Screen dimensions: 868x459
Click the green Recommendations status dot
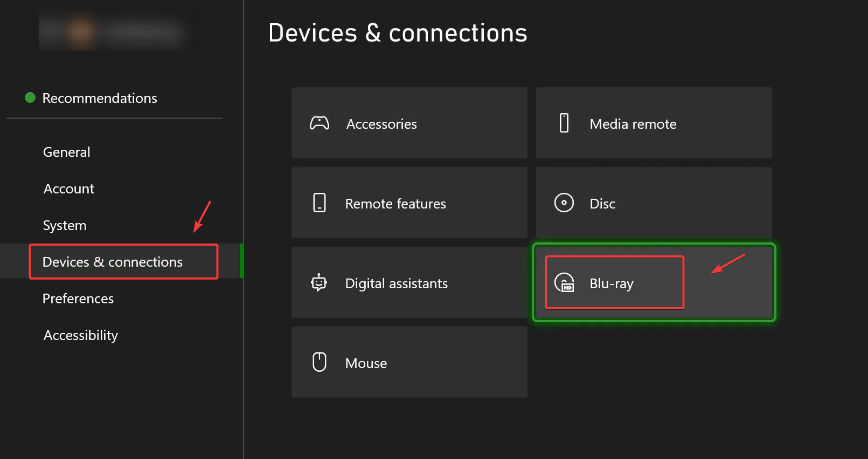(x=30, y=98)
